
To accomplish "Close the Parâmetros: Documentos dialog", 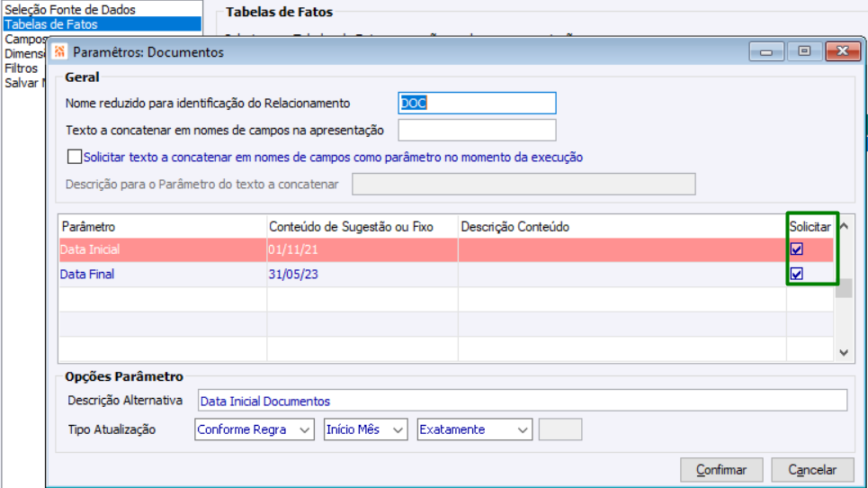I will coord(844,51).
